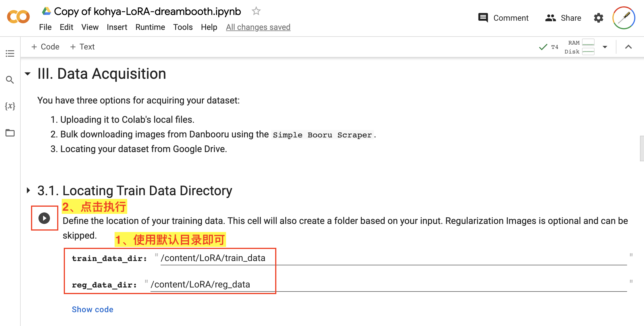The image size is (644, 326).
Task: Click the reg_data_dir input field
Action: point(388,285)
